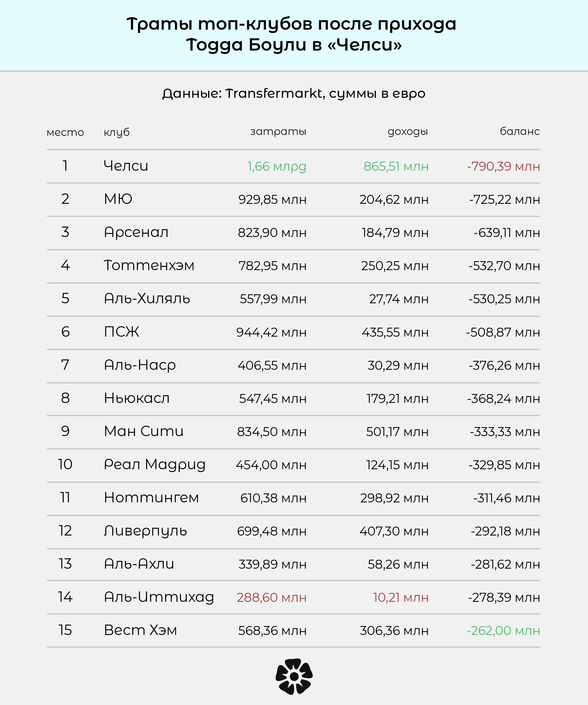588x705 pixels.
Task: Click the «место» column header
Action: 65,132
